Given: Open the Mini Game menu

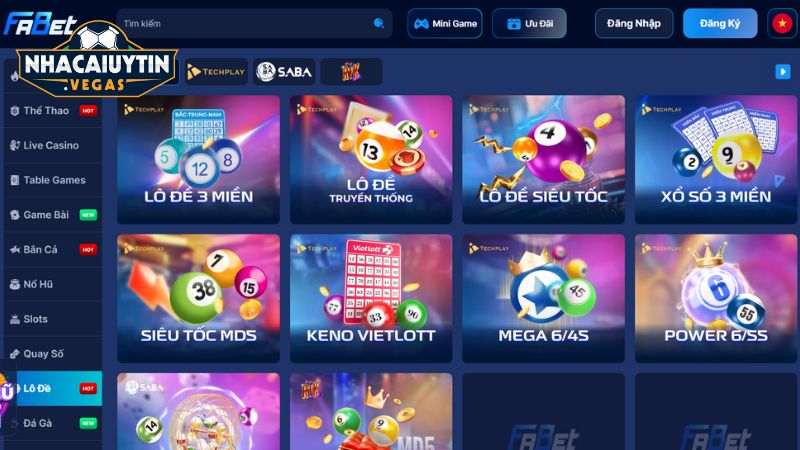Looking at the screenshot, I should pyautogui.click(x=444, y=23).
